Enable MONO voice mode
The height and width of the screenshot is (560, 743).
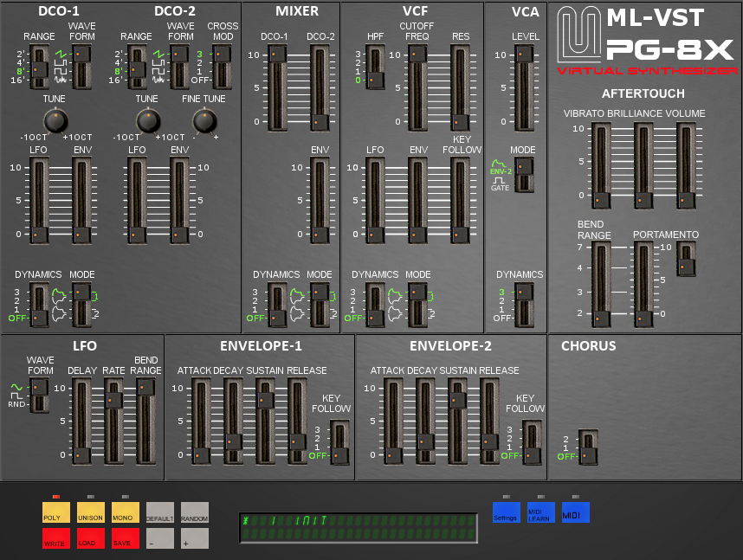point(125,512)
